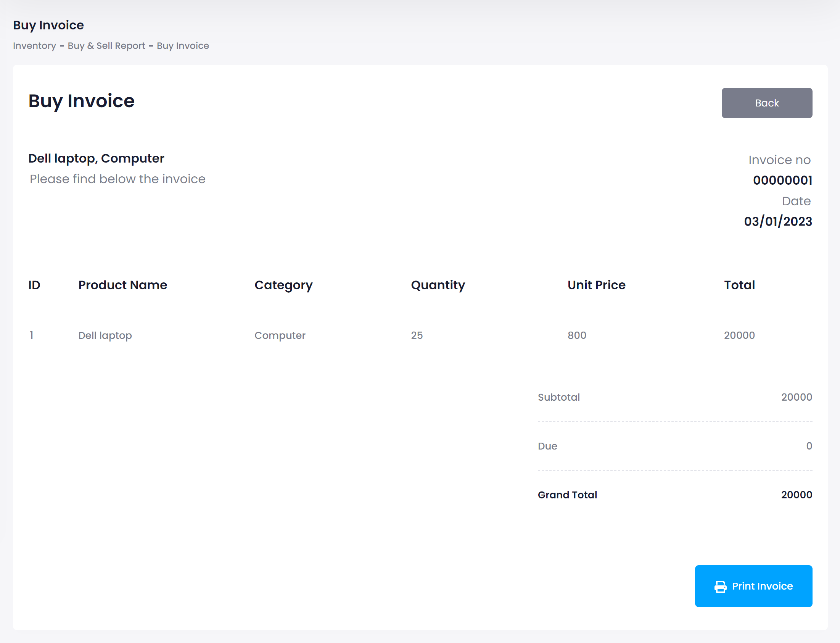Viewport: 840px width, 643px height.
Task: Click the Buy Invoice breadcrumb item
Action: click(x=183, y=45)
